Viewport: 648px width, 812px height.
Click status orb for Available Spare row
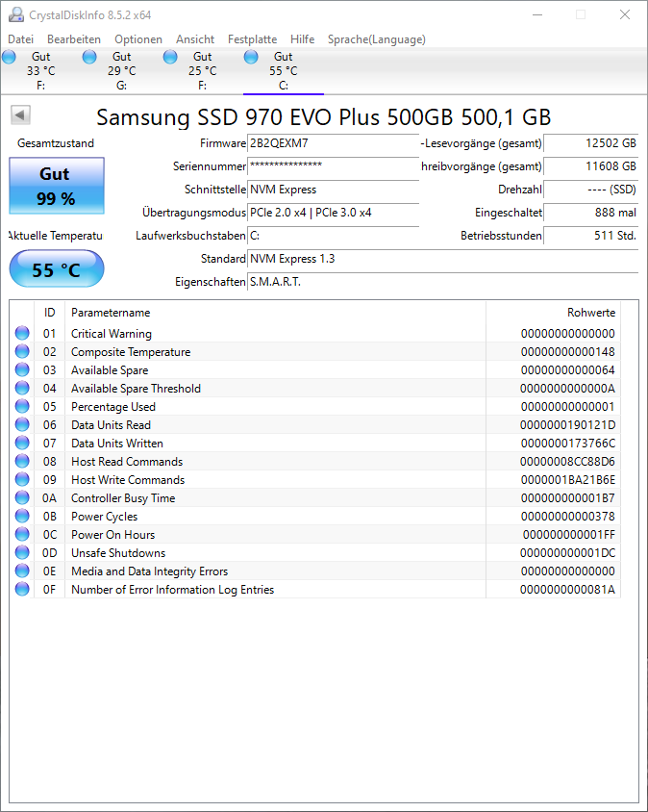22,369
